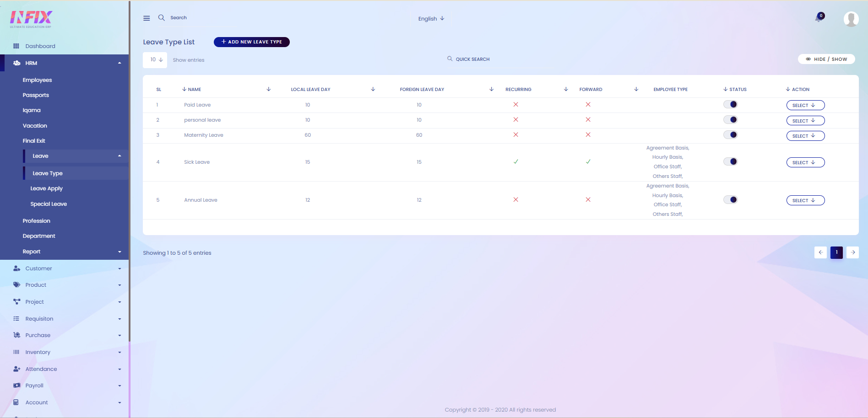Open Leave Apply in the sidebar
This screenshot has width=868, height=418.
click(47, 188)
